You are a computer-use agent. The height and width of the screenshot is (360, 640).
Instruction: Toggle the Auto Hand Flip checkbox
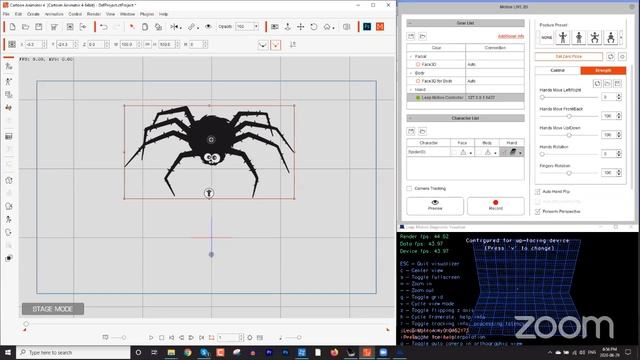[x=538, y=191]
